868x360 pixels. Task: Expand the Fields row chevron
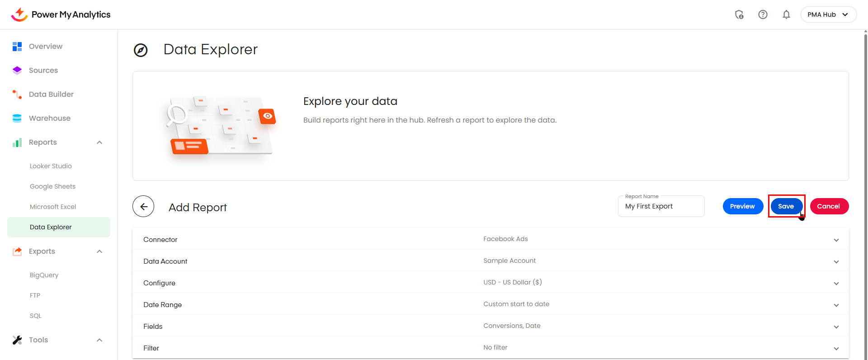click(836, 327)
